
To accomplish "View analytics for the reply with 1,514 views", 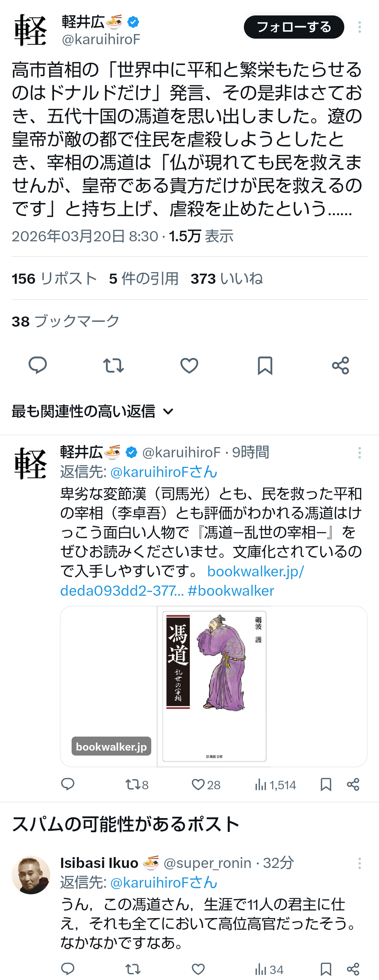I will click(x=275, y=785).
